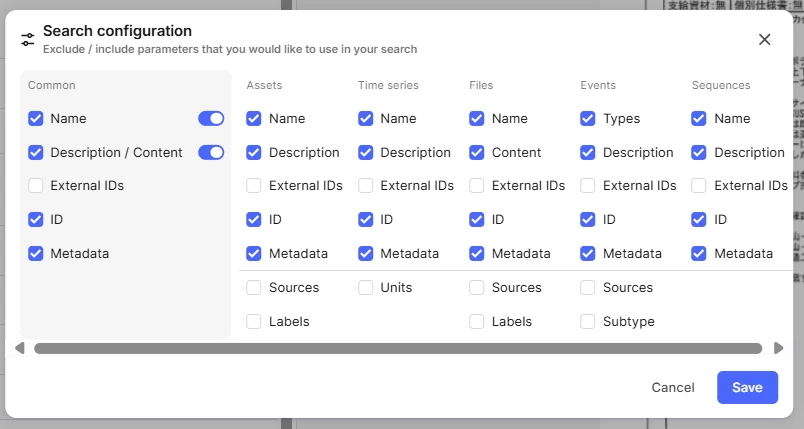Uncheck Common Metadata checkbox
The width and height of the screenshot is (804, 429).
[x=36, y=254]
